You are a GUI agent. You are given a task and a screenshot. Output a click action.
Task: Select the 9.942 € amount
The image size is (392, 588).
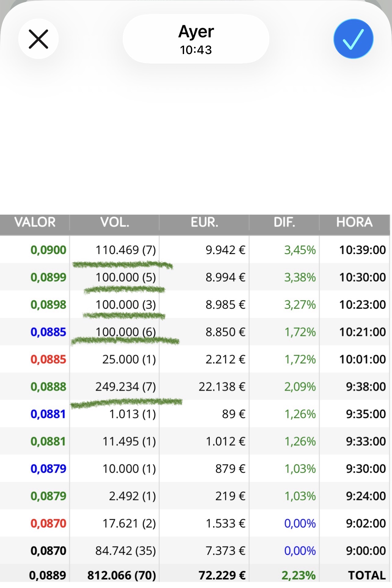click(225, 250)
